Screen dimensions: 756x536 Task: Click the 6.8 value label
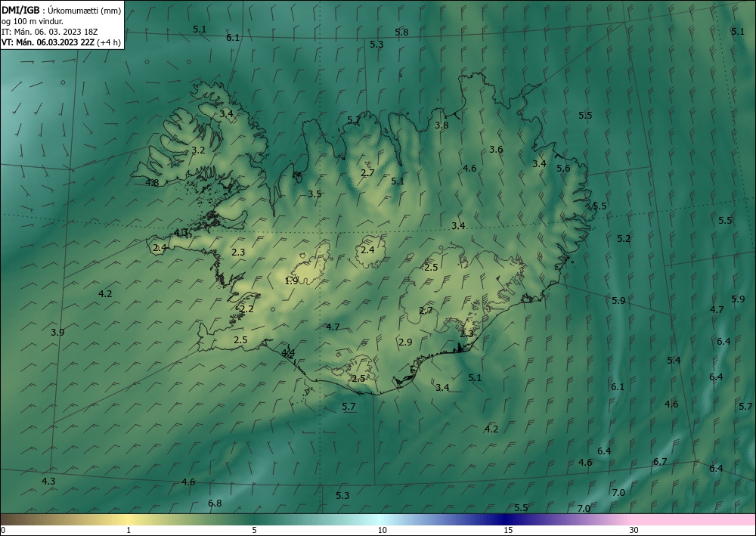coord(215,503)
